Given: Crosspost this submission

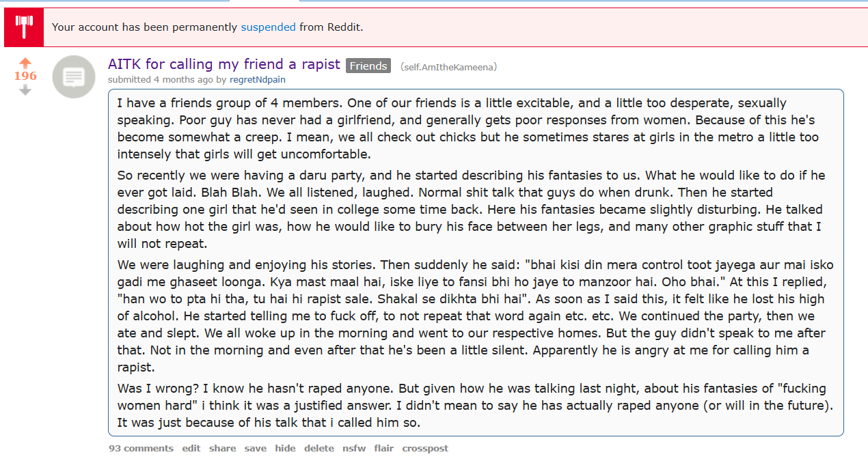Looking at the screenshot, I should pyautogui.click(x=425, y=449).
